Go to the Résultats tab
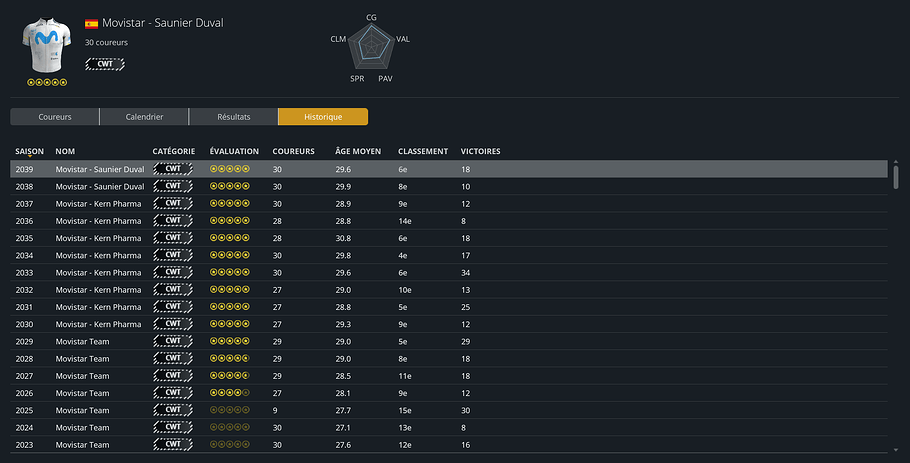The image size is (910, 463). (x=233, y=117)
